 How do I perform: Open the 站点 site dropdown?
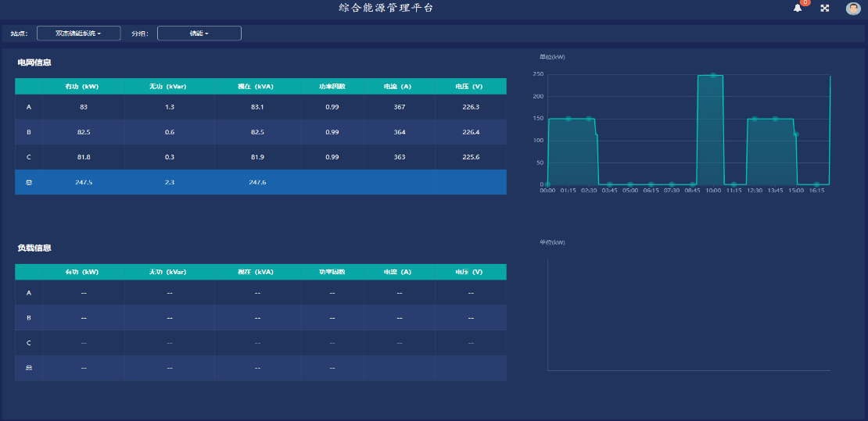click(78, 34)
